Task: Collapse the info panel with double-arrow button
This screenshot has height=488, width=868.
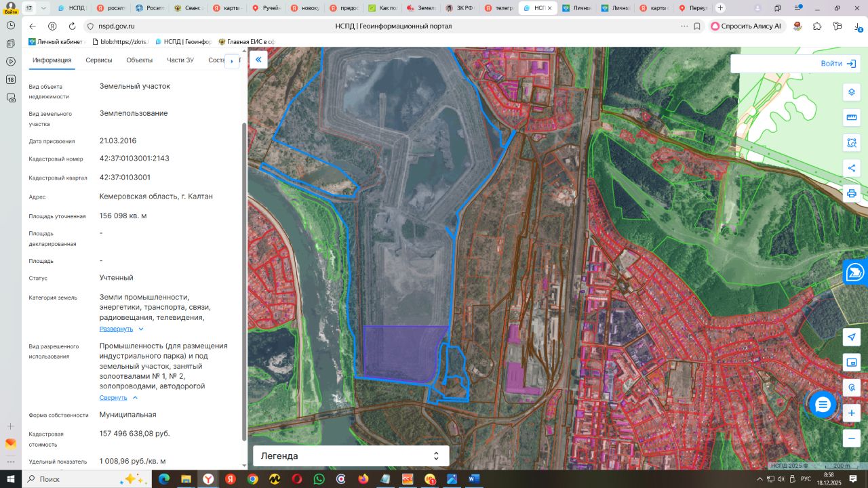Action: click(258, 60)
